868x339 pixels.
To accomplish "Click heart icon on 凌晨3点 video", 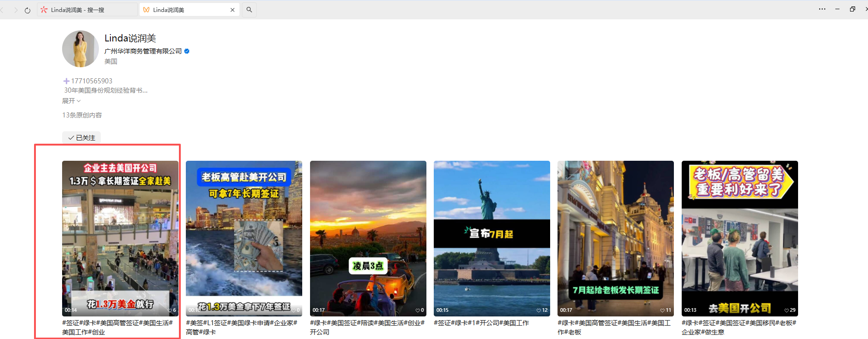I will point(418,310).
